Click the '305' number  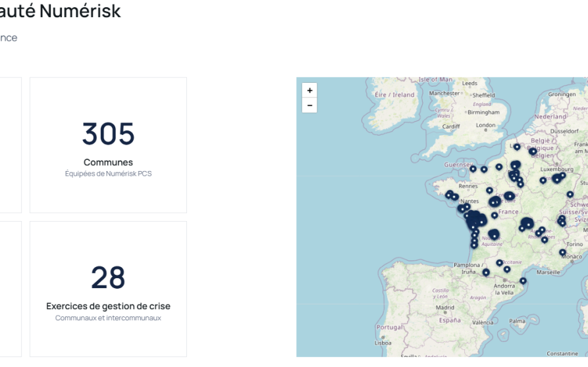click(x=109, y=134)
